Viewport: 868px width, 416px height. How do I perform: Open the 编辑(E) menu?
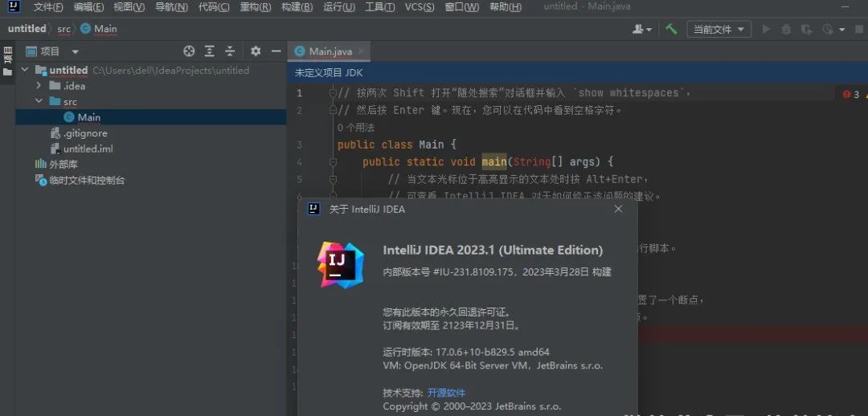tap(88, 7)
